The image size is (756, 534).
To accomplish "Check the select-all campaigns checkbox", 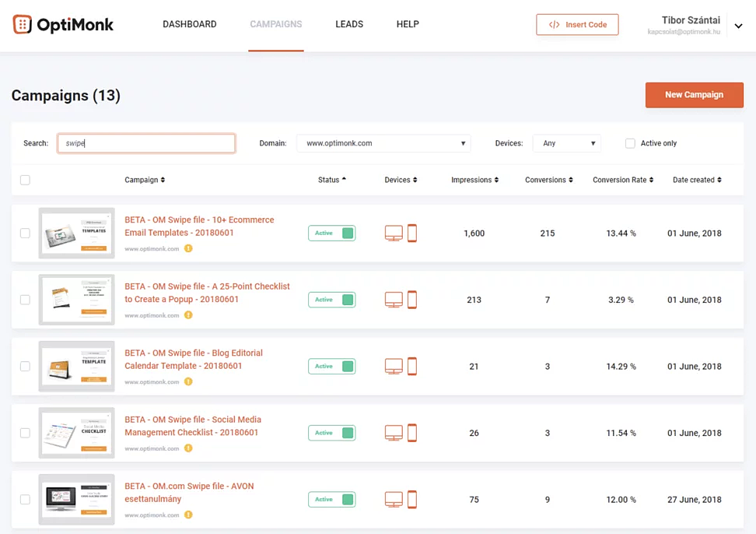I will click(x=25, y=180).
